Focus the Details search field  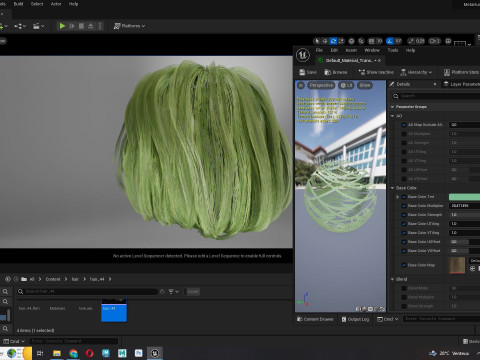[x=436, y=96]
